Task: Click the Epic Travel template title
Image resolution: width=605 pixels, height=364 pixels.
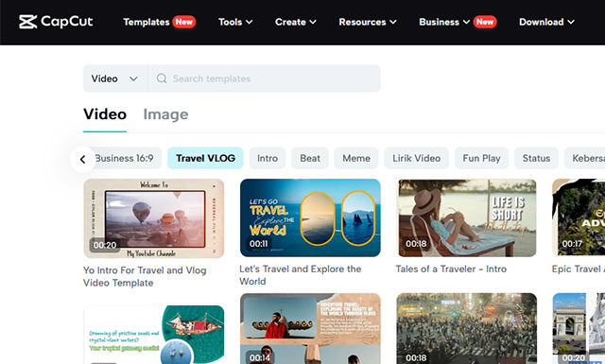Action: (578, 269)
